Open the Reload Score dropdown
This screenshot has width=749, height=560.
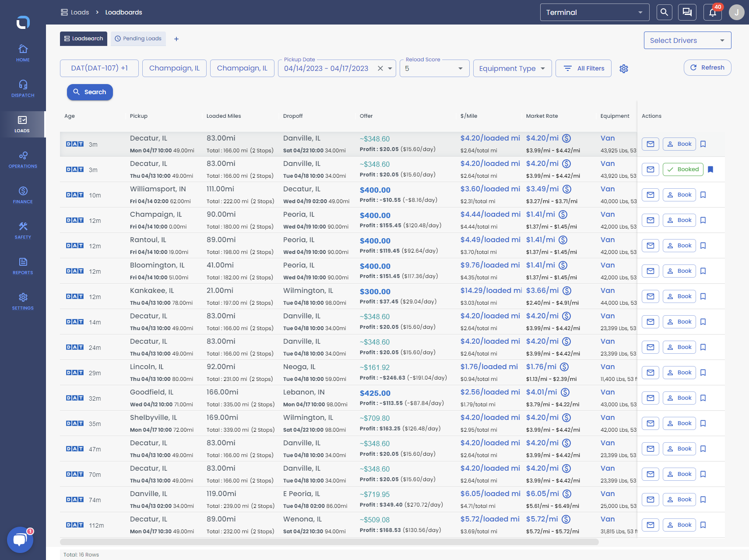[434, 68]
